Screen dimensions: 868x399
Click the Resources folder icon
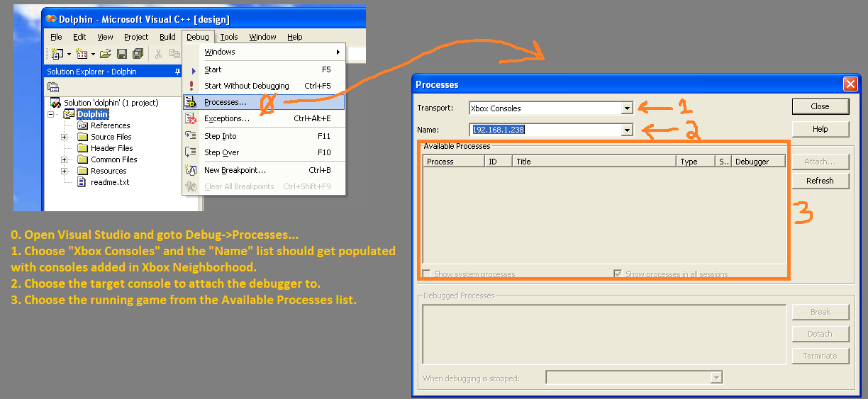pyautogui.click(x=82, y=171)
